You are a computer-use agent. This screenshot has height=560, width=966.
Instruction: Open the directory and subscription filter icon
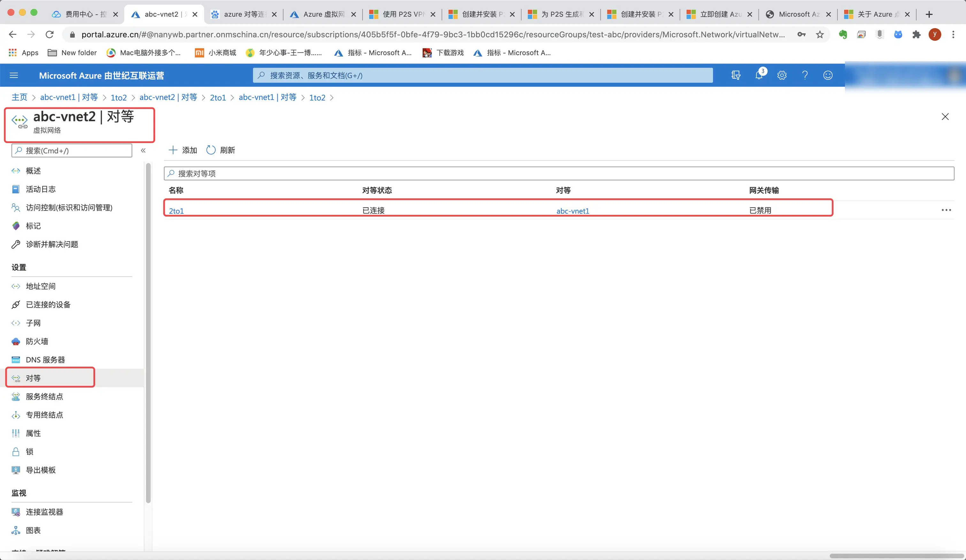[736, 75]
